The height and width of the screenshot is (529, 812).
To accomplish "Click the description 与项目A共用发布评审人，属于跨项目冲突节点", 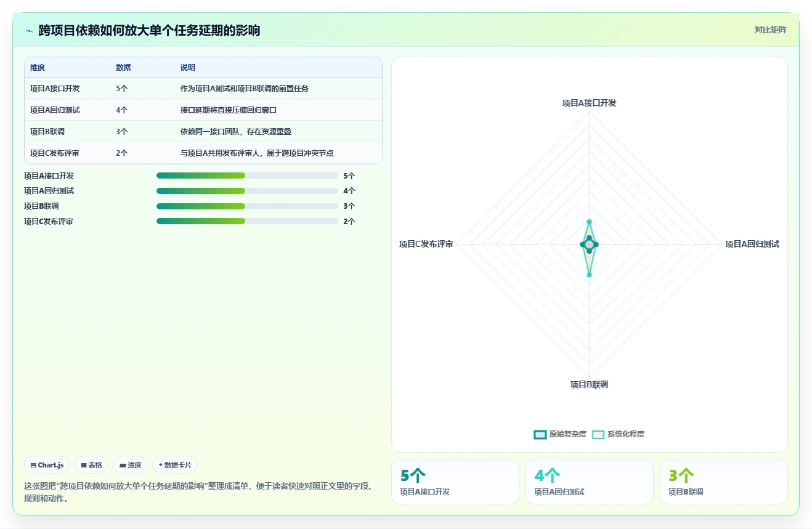I will (257, 153).
